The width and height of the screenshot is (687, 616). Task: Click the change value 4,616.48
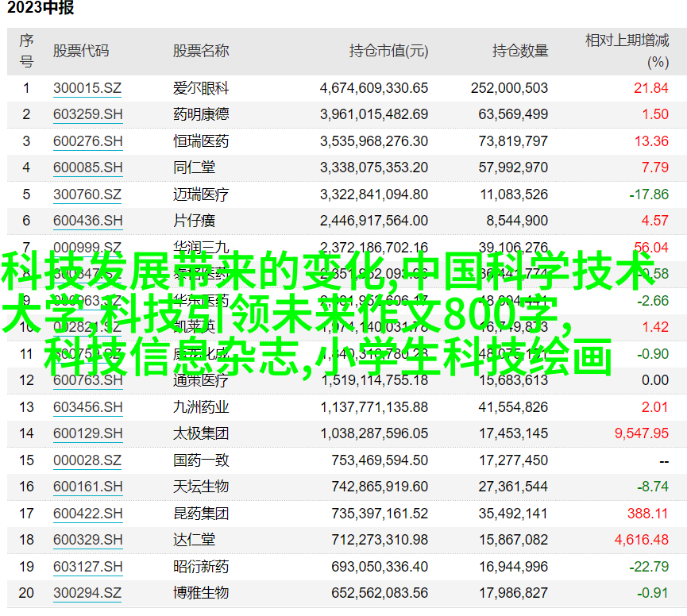coord(642,540)
